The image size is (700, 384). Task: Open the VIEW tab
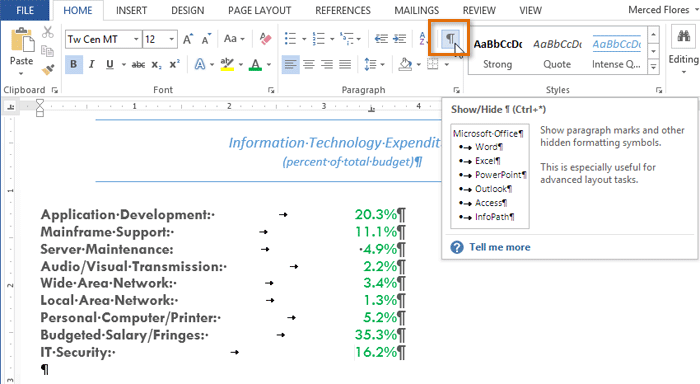click(x=530, y=10)
